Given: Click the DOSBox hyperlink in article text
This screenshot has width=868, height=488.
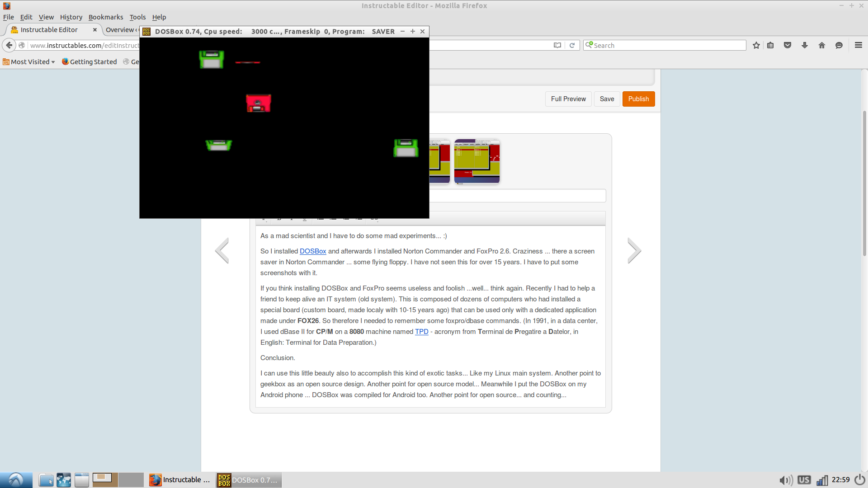Looking at the screenshot, I should (313, 251).
